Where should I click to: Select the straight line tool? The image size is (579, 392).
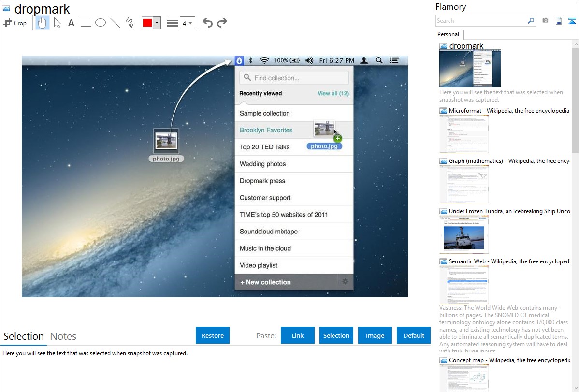[x=115, y=23]
